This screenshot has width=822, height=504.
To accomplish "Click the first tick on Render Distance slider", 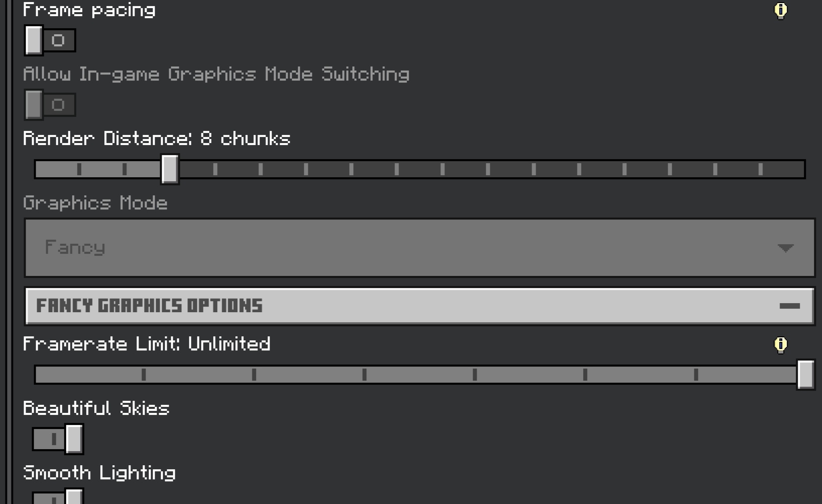I will point(79,169).
